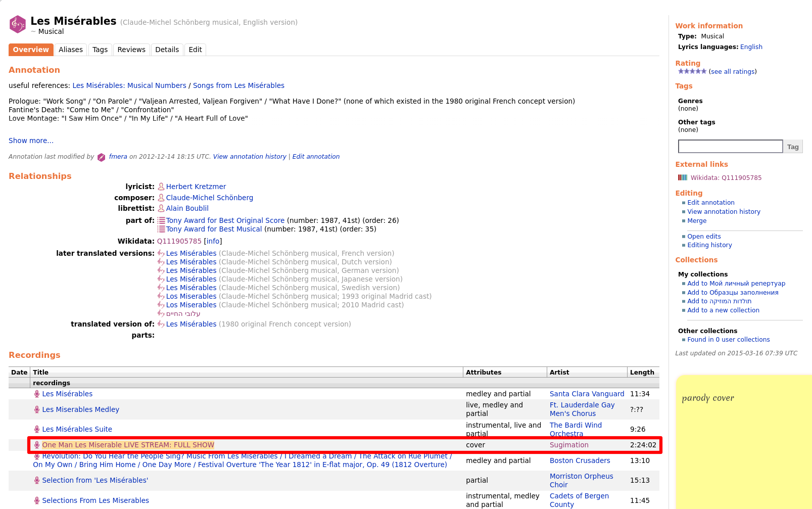This screenshot has width=812, height=509.
Task: Click work icon next to Japanese version entry
Action: click(x=161, y=279)
